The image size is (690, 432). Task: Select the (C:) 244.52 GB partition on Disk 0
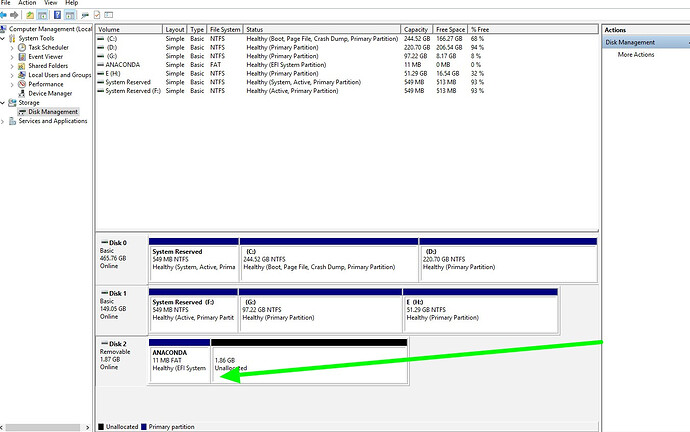coord(329,260)
